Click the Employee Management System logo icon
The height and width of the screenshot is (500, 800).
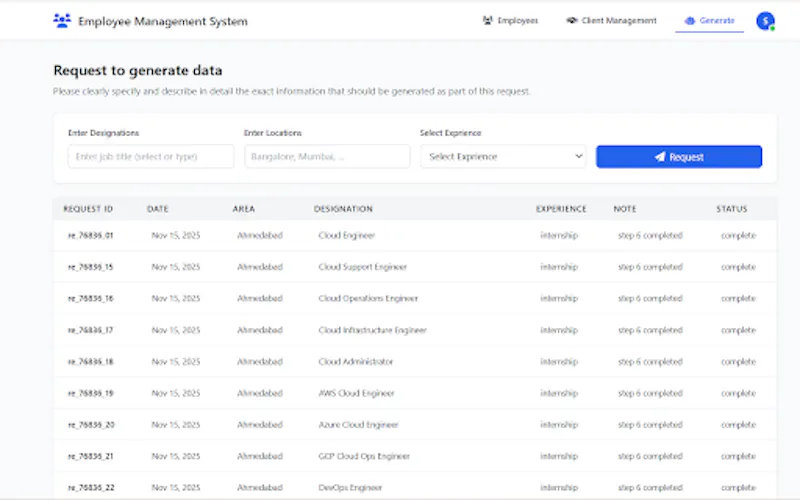point(62,21)
